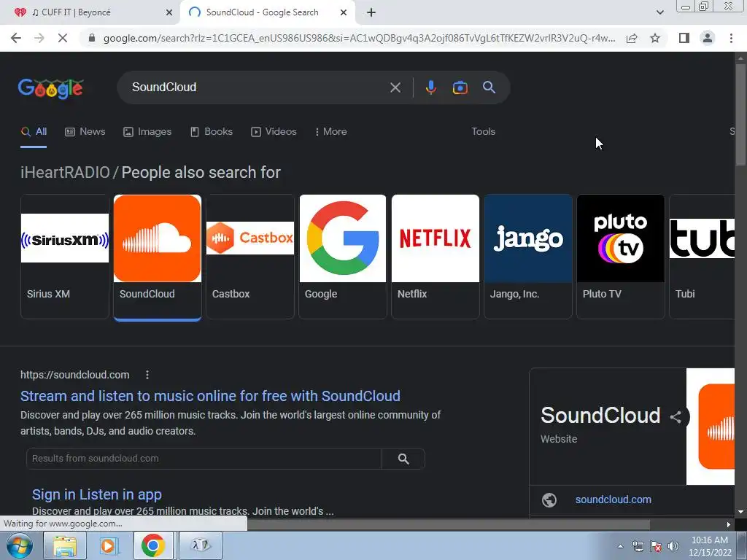Open the Chrome profile avatar

708,38
